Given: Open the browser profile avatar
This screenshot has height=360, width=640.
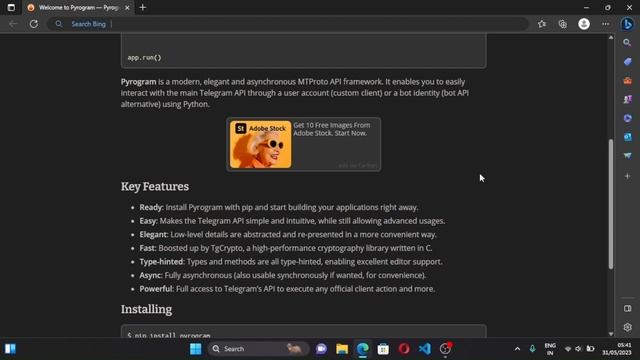Looking at the screenshot, I should (x=584, y=24).
